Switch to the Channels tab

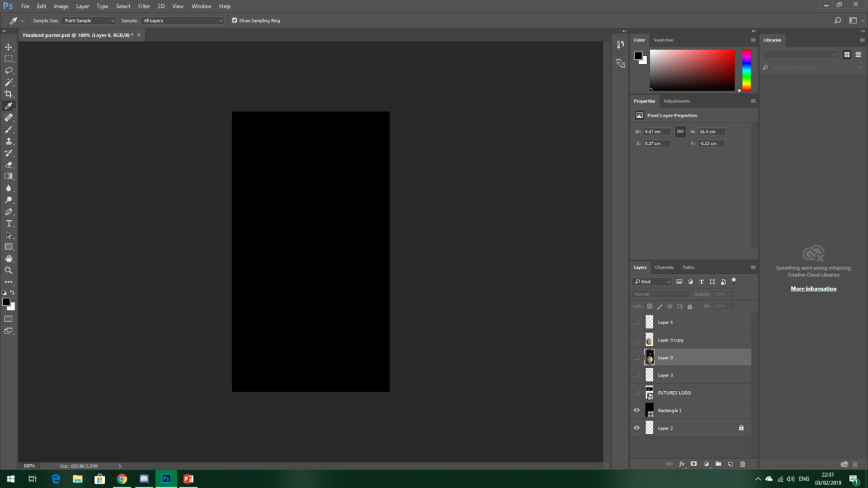click(x=664, y=267)
